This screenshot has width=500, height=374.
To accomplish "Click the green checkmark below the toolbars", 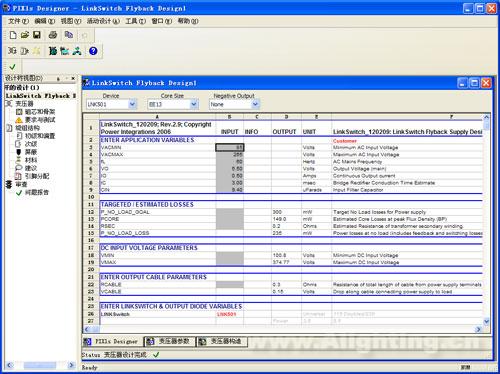I will [x=13, y=67].
